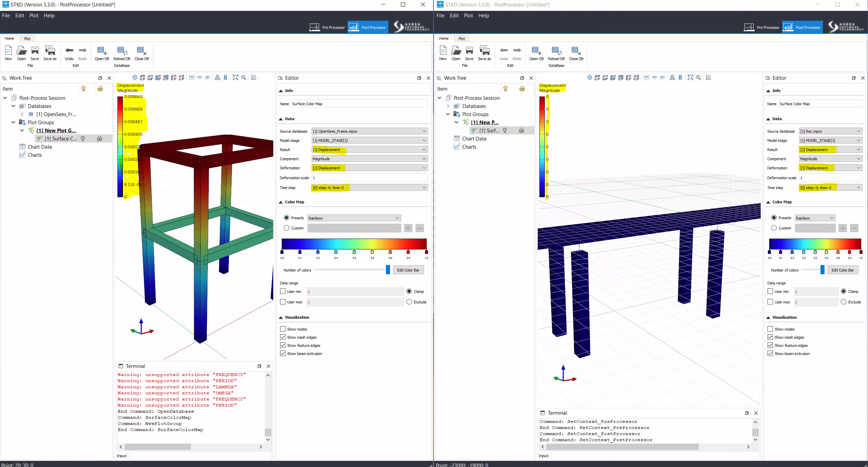Open Result dropdown in left Editor

pos(369,149)
